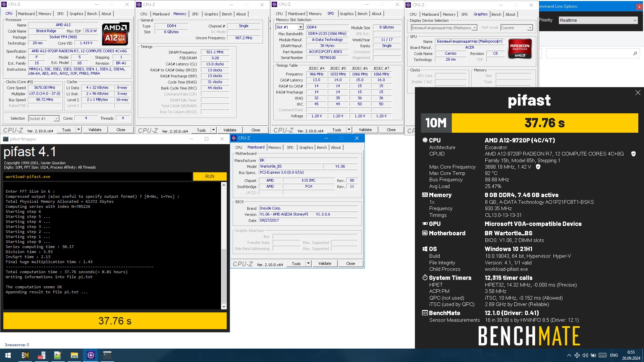Click the Windows Start button
This screenshot has height=362, width=644.
pos(8,355)
